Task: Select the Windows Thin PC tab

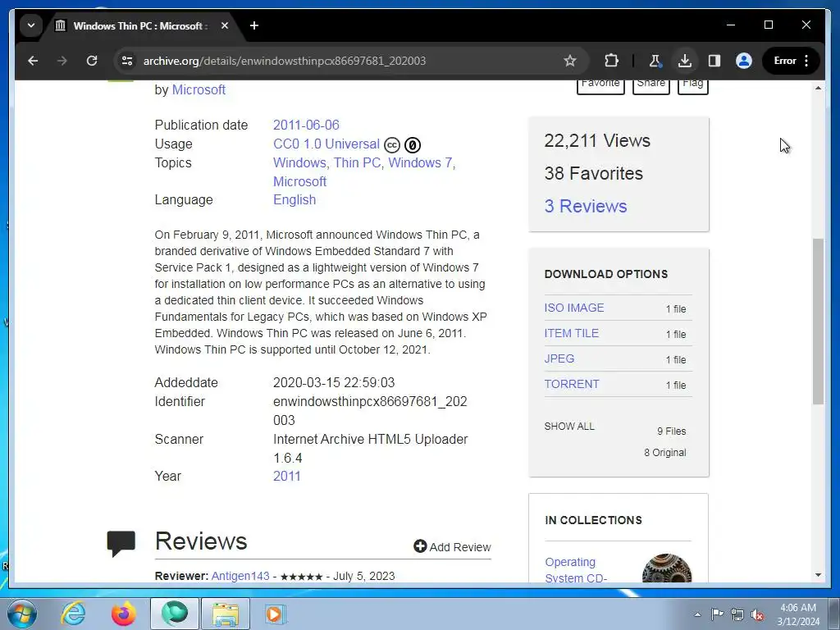Action: pyautogui.click(x=140, y=25)
